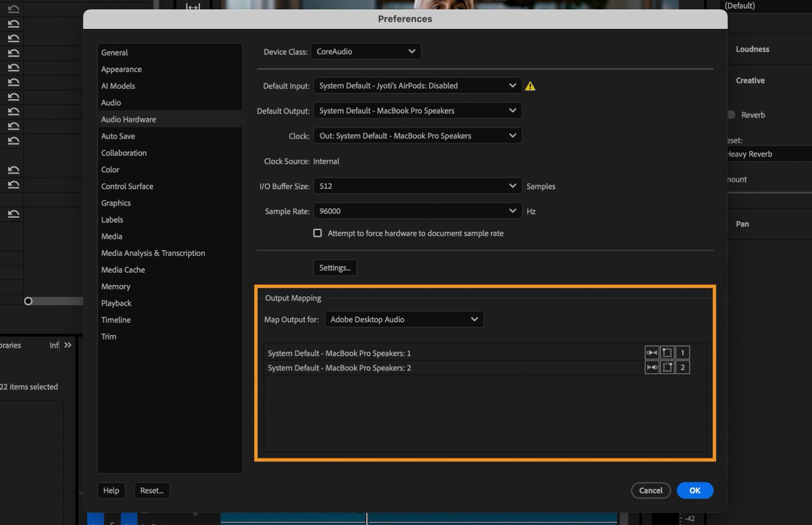This screenshot has width=812, height=525.
Task: Click the Help button
Action: pos(111,490)
